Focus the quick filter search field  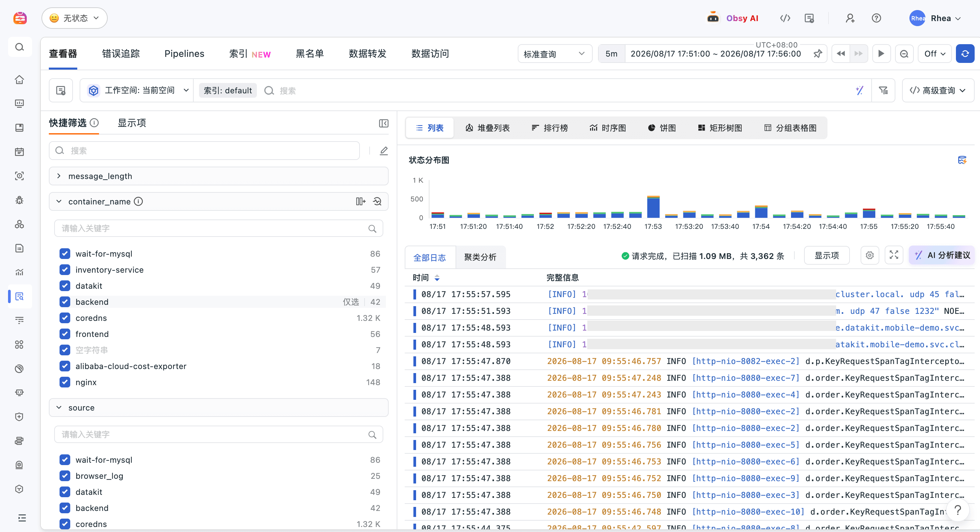(204, 151)
